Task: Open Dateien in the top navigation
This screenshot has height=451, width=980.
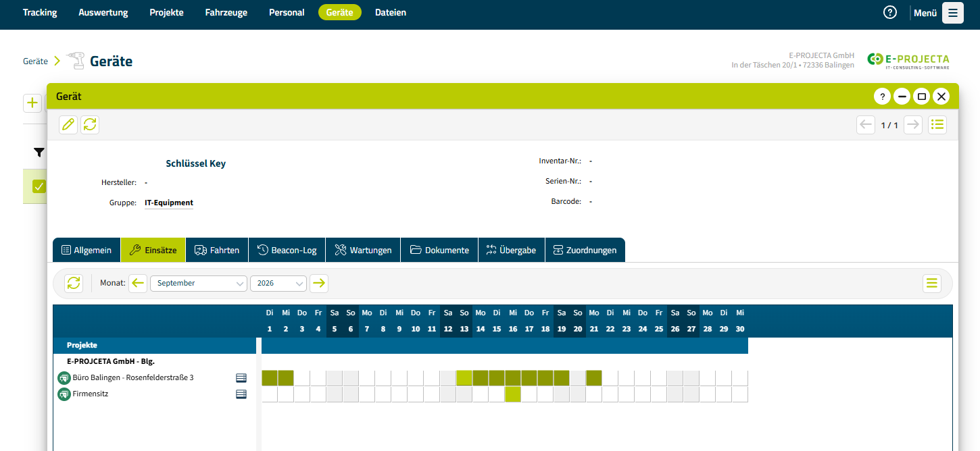Action: tap(391, 12)
